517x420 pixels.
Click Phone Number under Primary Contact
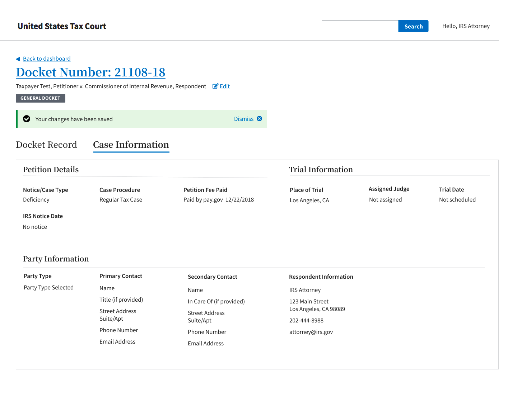point(119,330)
